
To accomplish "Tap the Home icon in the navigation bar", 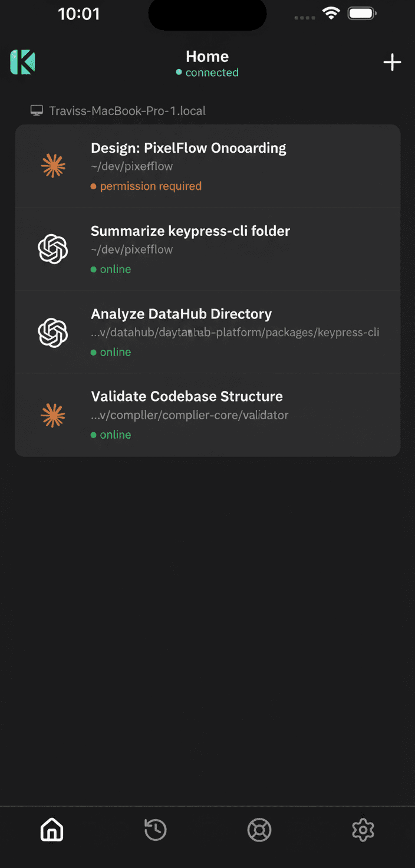I will [x=51, y=830].
